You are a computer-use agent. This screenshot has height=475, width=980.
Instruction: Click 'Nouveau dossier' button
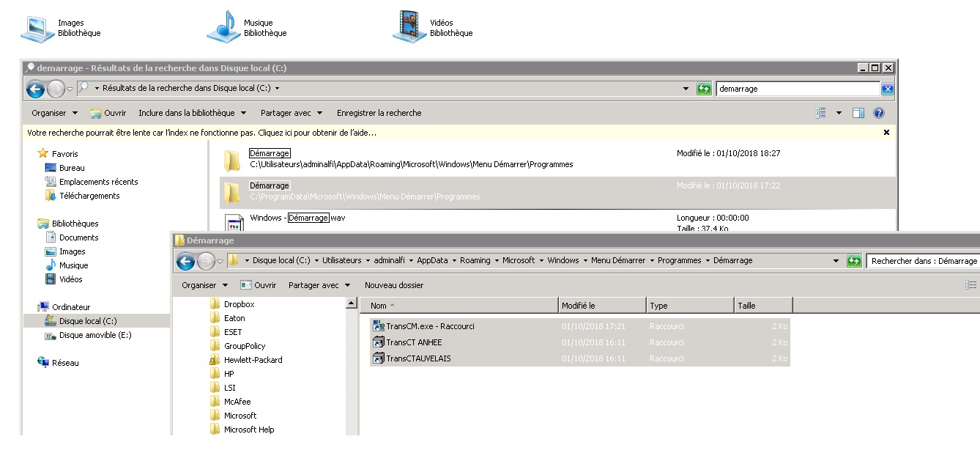[x=394, y=285]
